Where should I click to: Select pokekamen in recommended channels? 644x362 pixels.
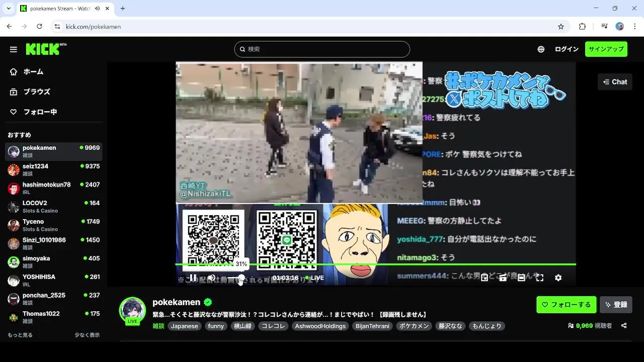54,151
